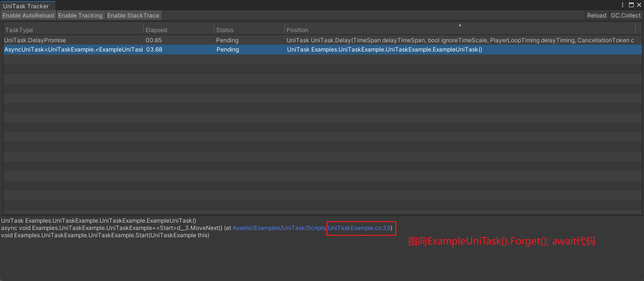644x281 pixels.
Task: Select the UniTask.DelayPromise row
Action: pos(322,40)
